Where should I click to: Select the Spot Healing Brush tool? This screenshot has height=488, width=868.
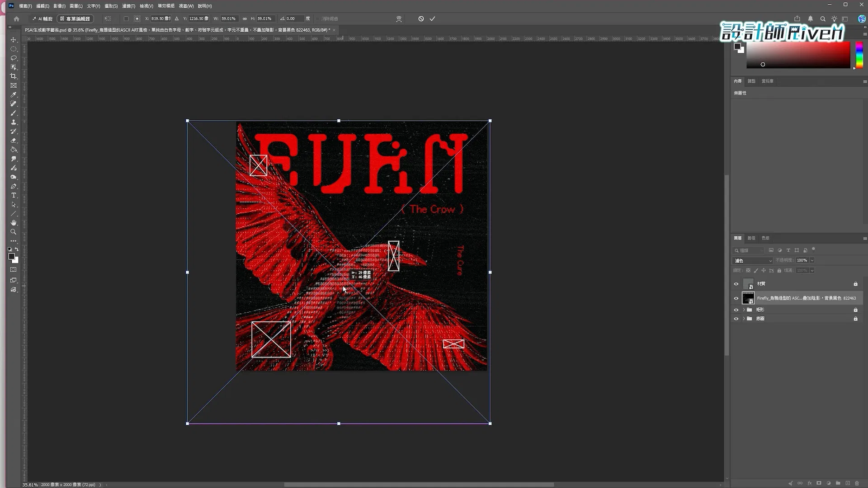coord(14,104)
